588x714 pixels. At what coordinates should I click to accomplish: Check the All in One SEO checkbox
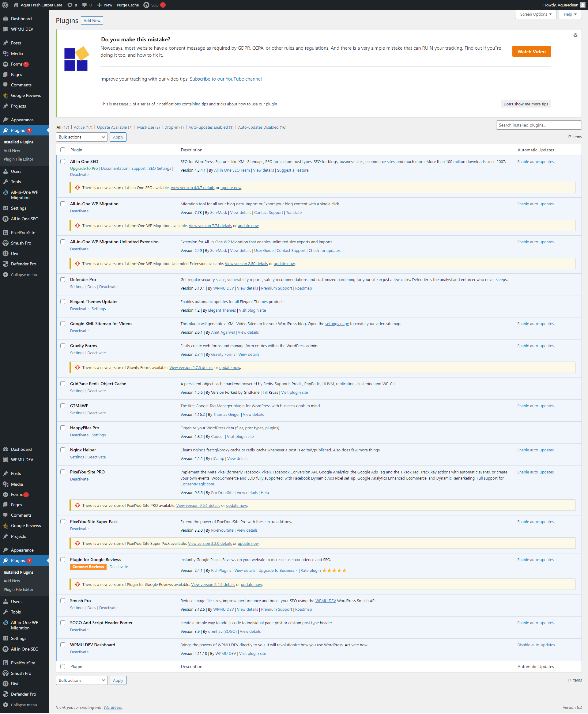click(63, 161)
